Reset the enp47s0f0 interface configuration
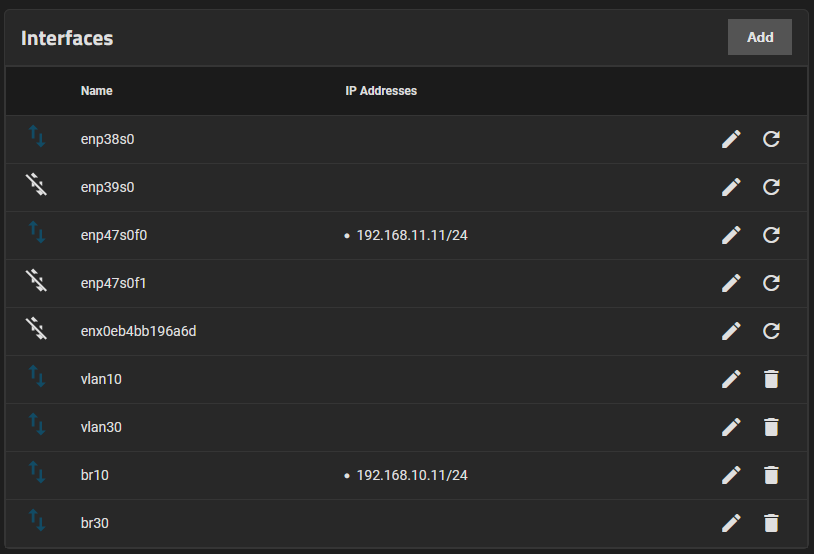This screenshot has width=814, height=554. [771, 235]
